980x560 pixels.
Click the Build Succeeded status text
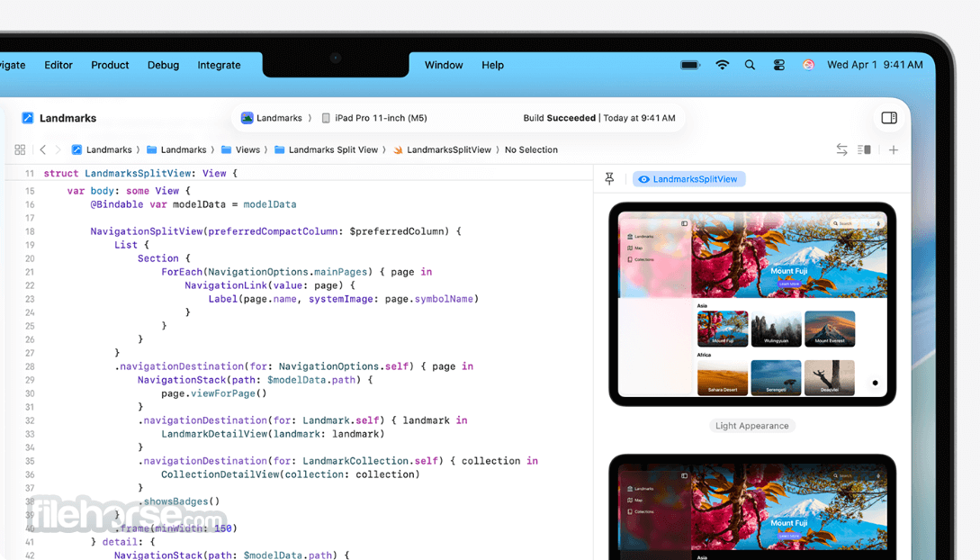point(599,118)
